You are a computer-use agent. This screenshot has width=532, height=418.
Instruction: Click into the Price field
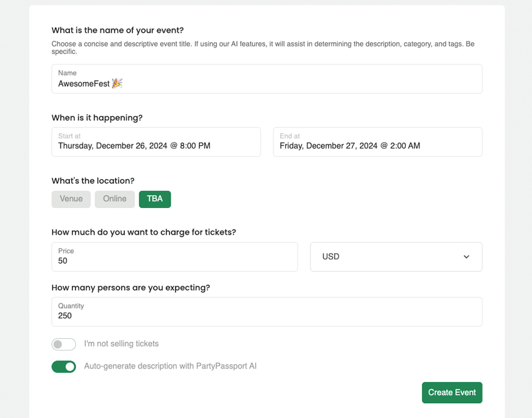click(174, 257)
